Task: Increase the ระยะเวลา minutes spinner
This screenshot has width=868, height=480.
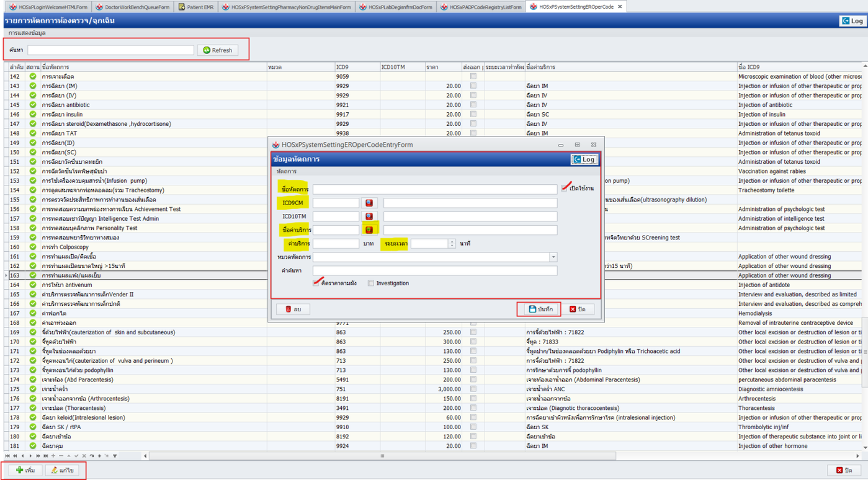Action: [452, 241]
